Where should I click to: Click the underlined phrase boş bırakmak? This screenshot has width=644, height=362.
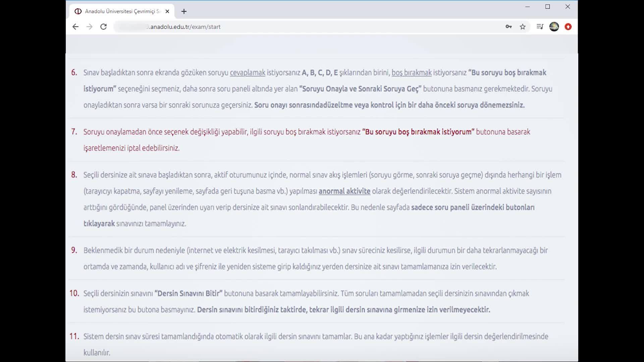(x=412, y=73)
